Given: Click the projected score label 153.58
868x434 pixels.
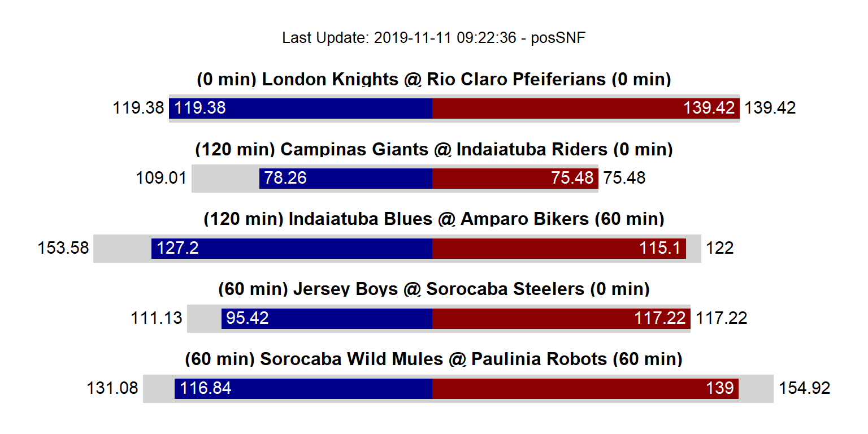Looking at the screenshot, I should point(63,248).
